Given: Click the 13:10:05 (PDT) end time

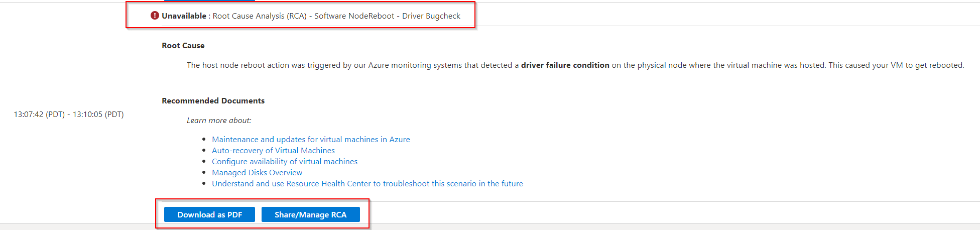Looking at the screenshot, I should [x=98, y=114].
